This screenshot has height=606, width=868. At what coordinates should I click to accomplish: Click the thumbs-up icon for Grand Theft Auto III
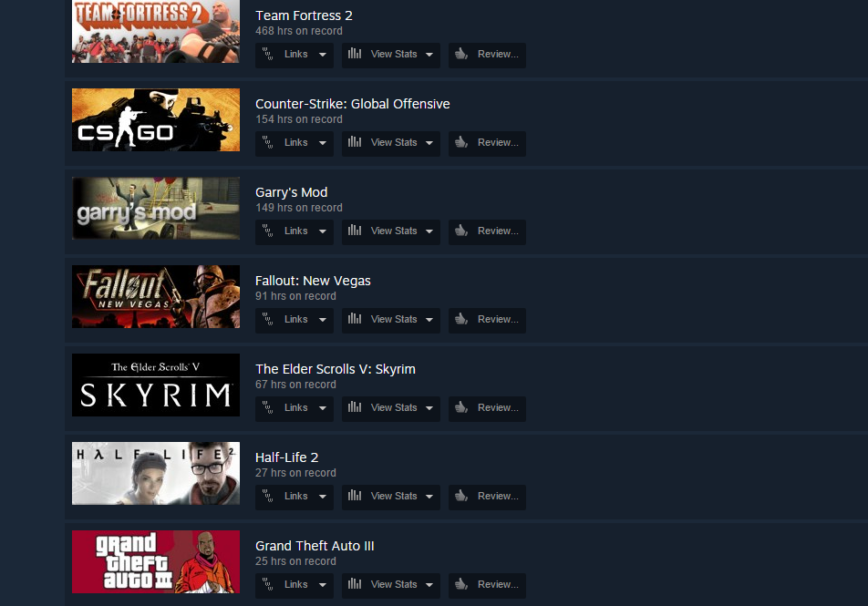461,584
